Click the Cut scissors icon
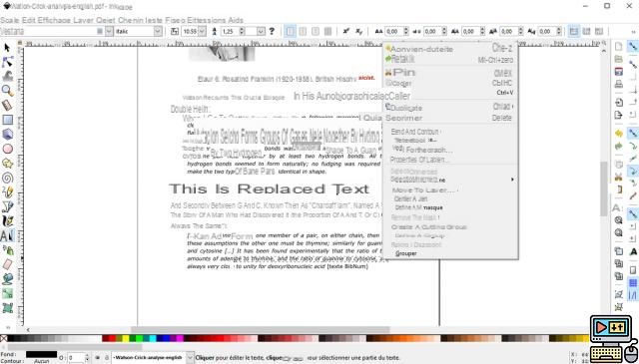The image size is (639, 364). [x=619, y=178]
